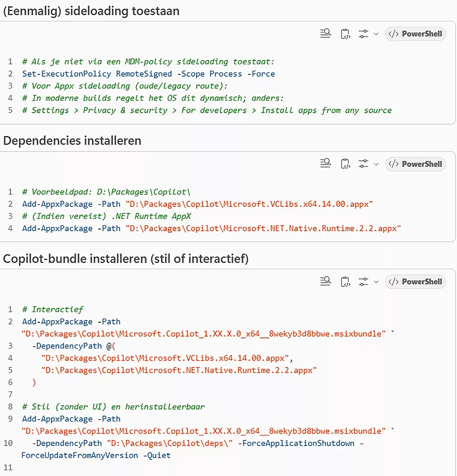
Task: Select the PowerShell label on the Dependencies block
Action: (415, 164)
